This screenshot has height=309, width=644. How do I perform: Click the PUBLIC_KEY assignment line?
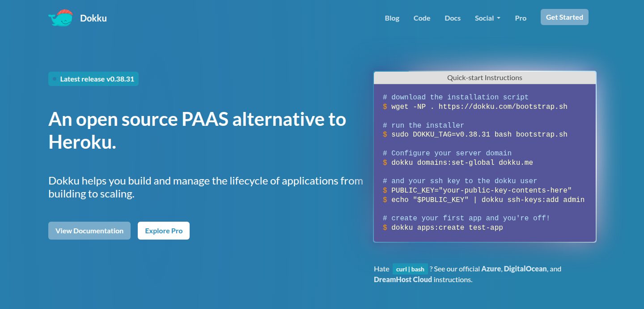point(477,190)
